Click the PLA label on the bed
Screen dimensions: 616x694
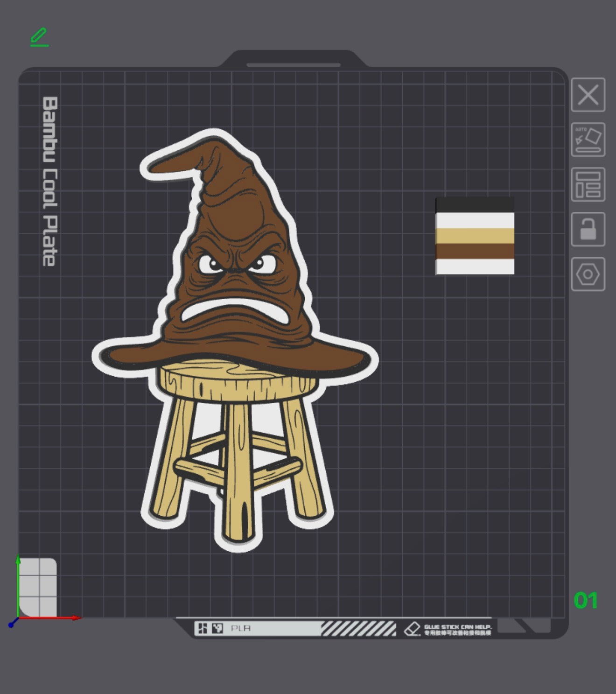(241, 628)
